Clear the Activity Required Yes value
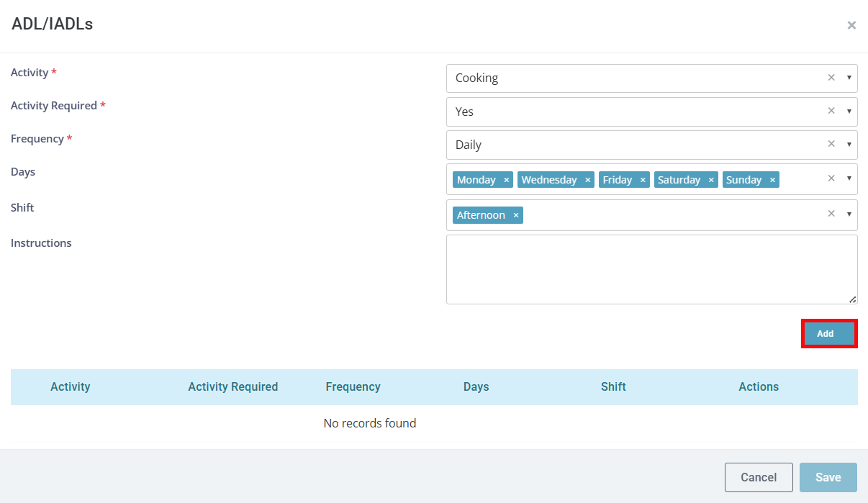The height and width of the screenshot is (503, 868). pos(831,112)
